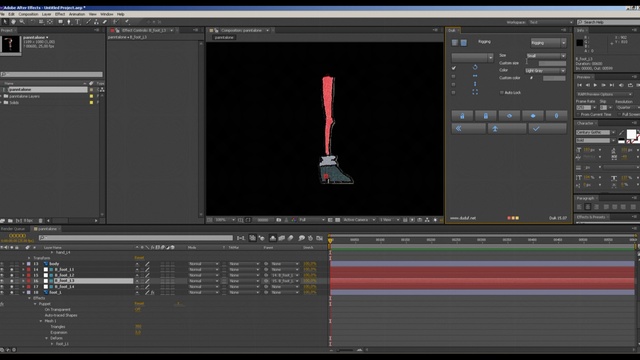Enable Duik Auto Lock checkbox
The width and height of the screenshot is (640, 360).
pos(502,93)
